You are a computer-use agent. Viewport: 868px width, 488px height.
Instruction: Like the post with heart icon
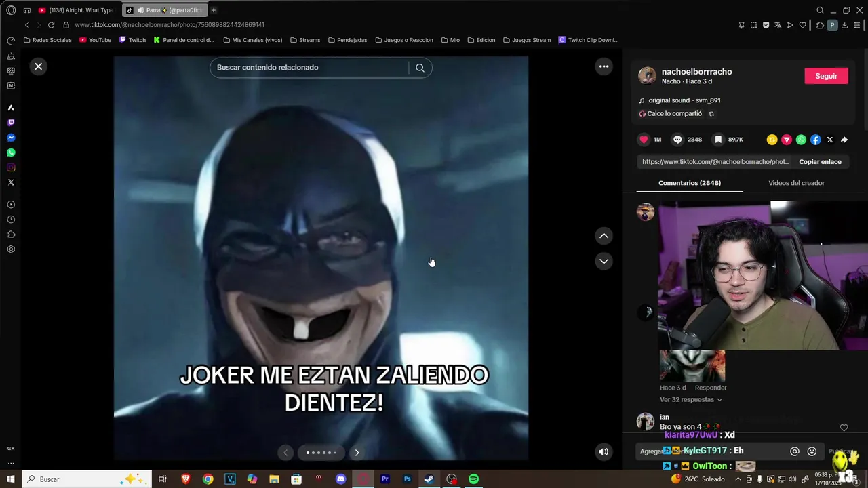click(x=644, y=140)
